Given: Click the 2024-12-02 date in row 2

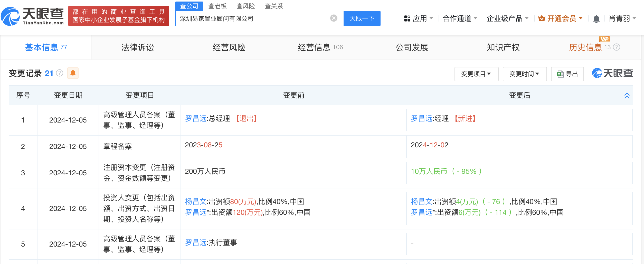Looking at the screenshot, I should click(x=430, y=145).
